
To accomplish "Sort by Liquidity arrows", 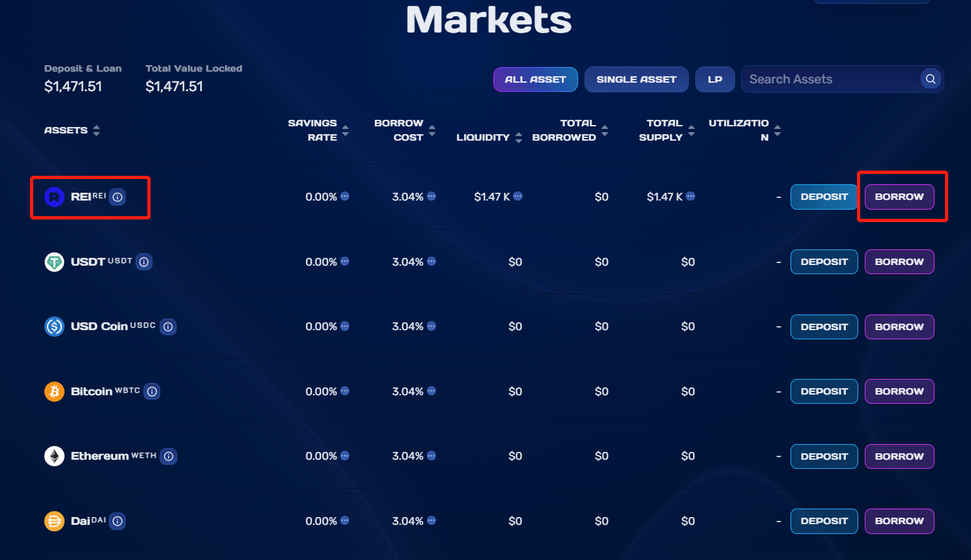I will coord(519,137).
